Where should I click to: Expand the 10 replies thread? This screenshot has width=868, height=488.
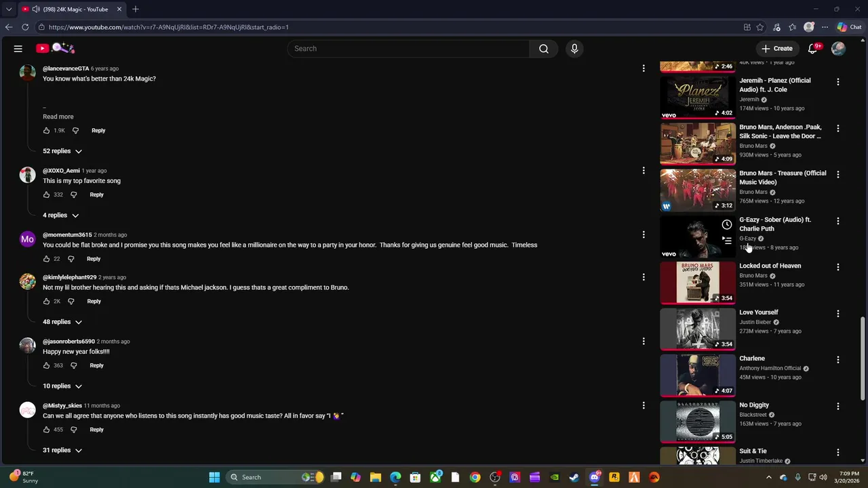point(62,386)
